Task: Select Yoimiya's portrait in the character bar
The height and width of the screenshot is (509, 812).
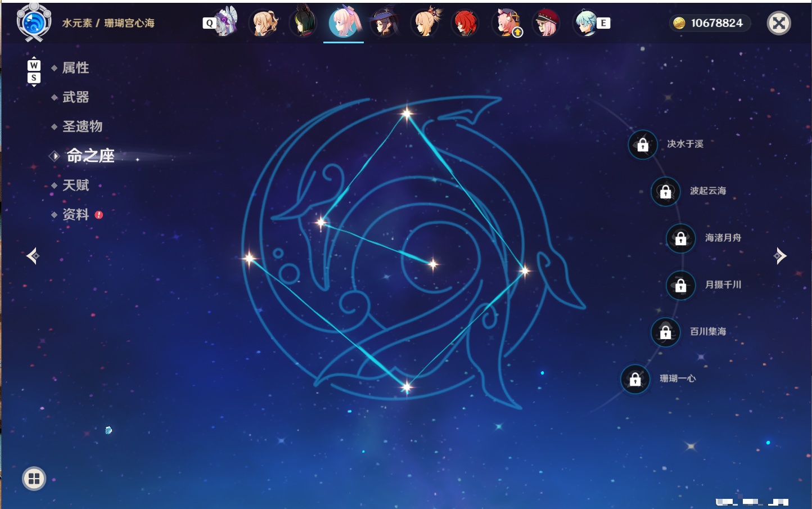Action: click(x=426, y=23)
